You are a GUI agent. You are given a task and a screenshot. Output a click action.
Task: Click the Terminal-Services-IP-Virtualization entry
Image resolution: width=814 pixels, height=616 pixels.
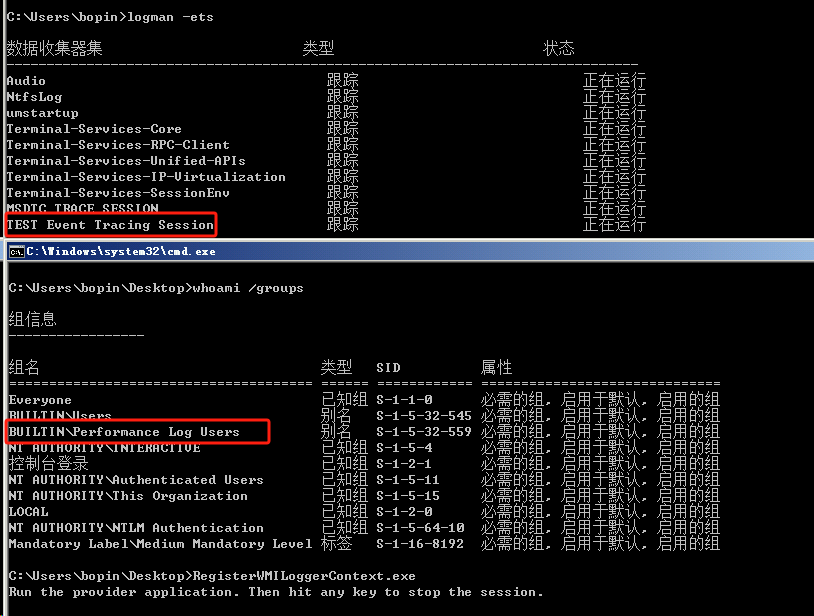point(146,177)
